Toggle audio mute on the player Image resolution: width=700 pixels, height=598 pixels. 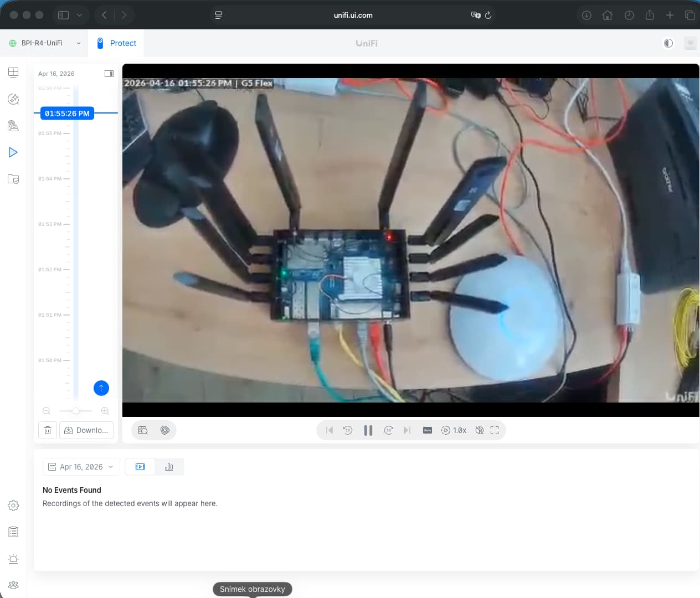click(x=480, y=430)
